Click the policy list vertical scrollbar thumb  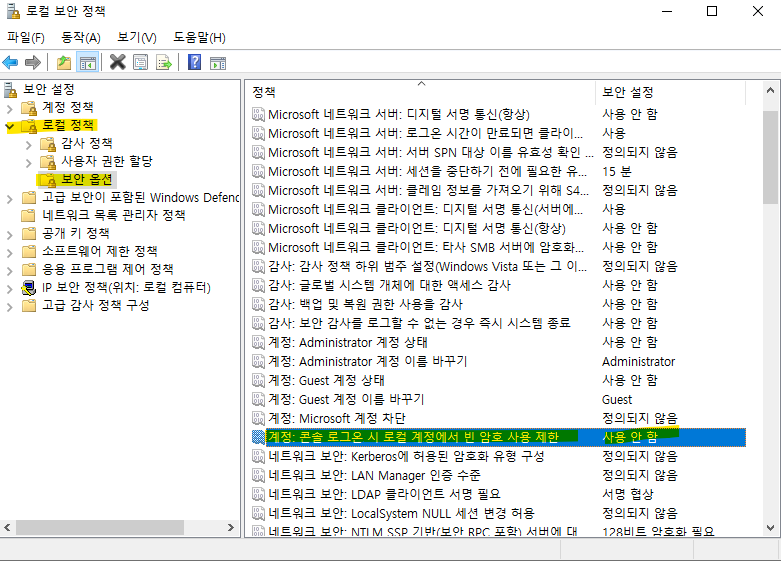(770, 157)
